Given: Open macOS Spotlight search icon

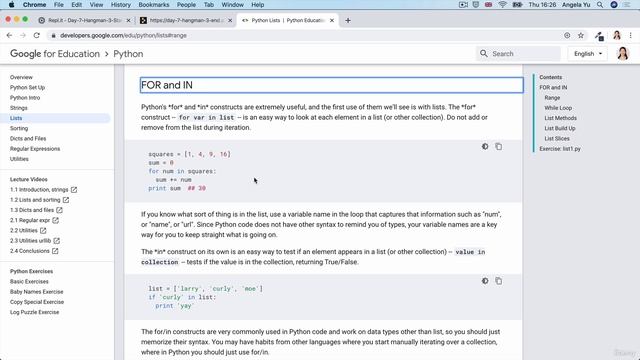Looking at the screenshot, I should tap(600, 5).
